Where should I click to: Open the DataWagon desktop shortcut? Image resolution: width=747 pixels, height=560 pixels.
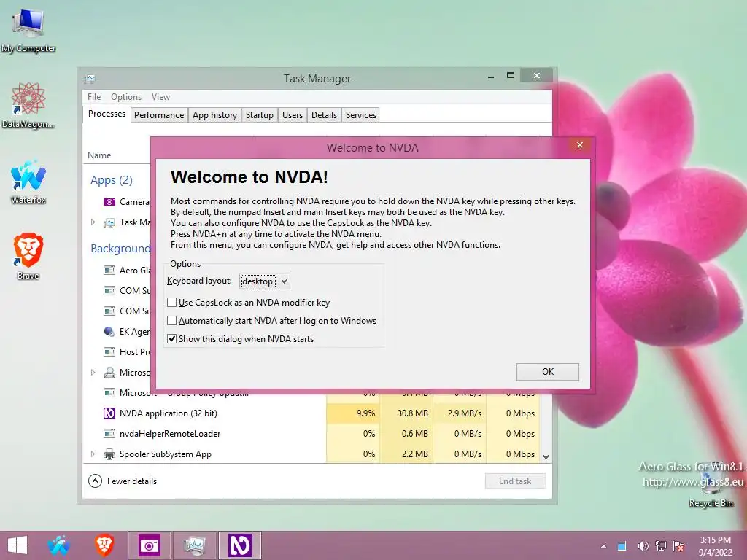point(28,105)
